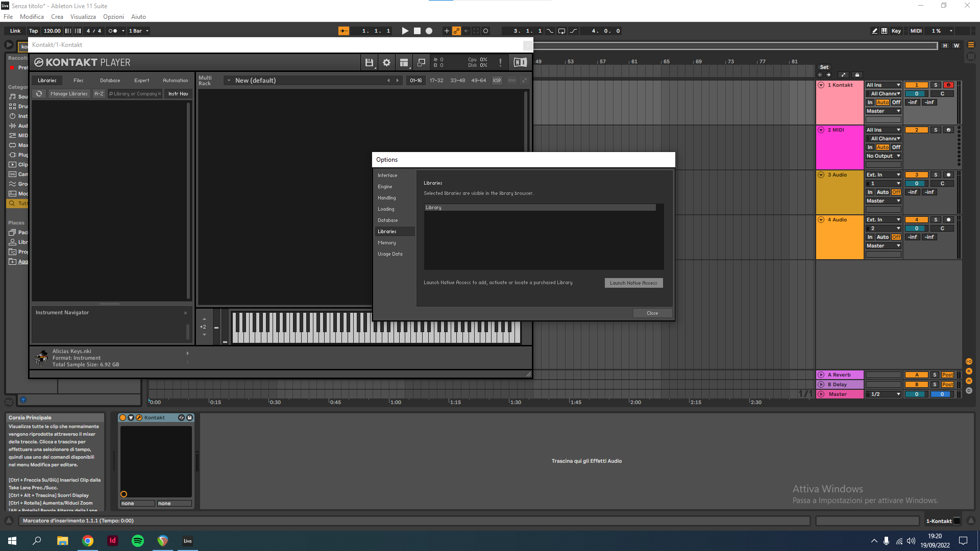The image size is (980, 551).
Task: Toggle the 1 Kontakt track arm button
Action: click(x=948, y=85)
